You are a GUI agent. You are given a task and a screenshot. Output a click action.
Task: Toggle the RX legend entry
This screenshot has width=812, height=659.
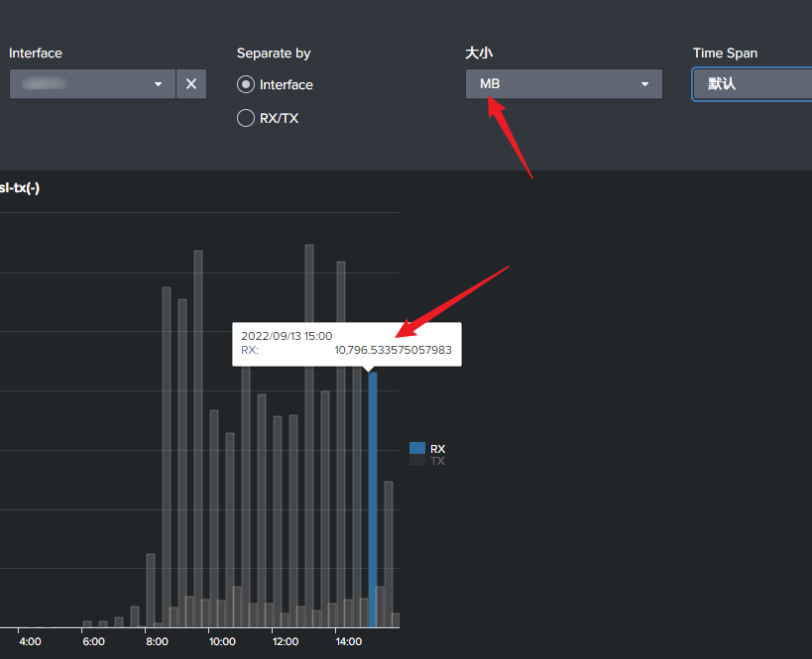point(427,448)
